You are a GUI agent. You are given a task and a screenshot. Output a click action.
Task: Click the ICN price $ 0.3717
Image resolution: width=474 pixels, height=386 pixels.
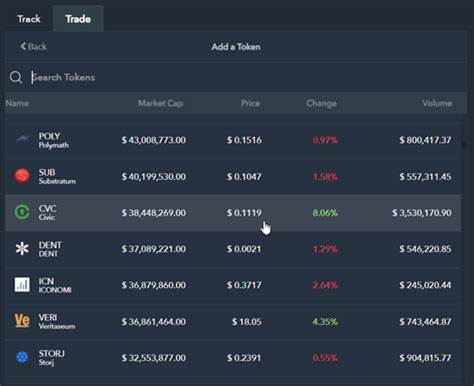(x=244, y=285)
